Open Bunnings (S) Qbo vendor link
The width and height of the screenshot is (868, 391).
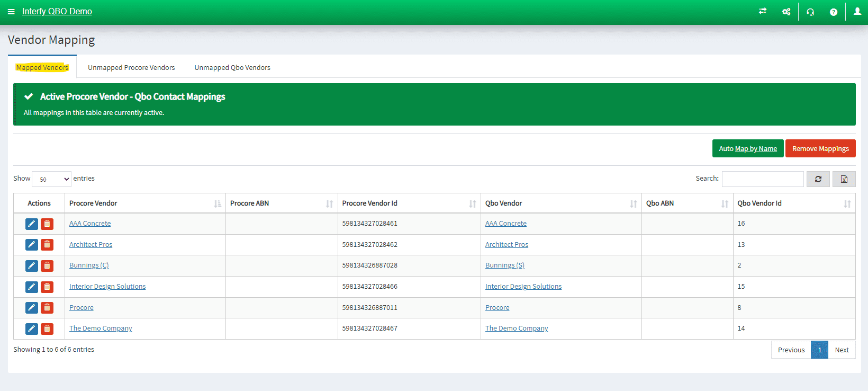point(505,265)
